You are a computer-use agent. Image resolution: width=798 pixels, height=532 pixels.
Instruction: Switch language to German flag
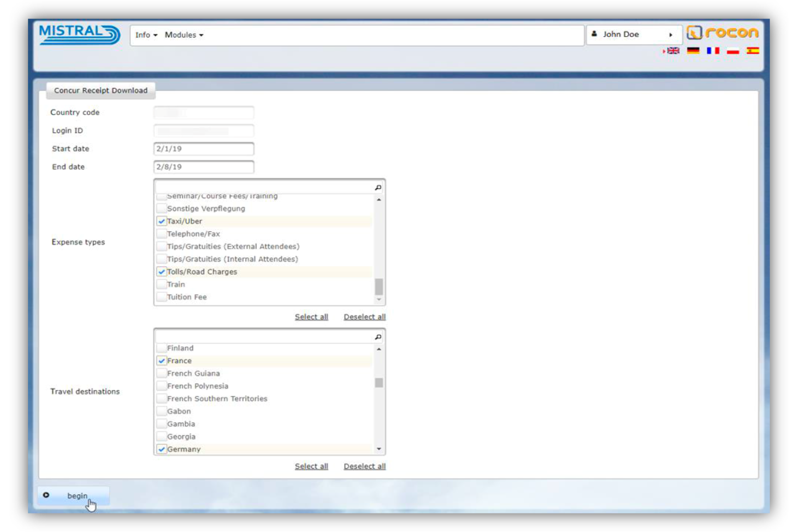click(693, 51)
